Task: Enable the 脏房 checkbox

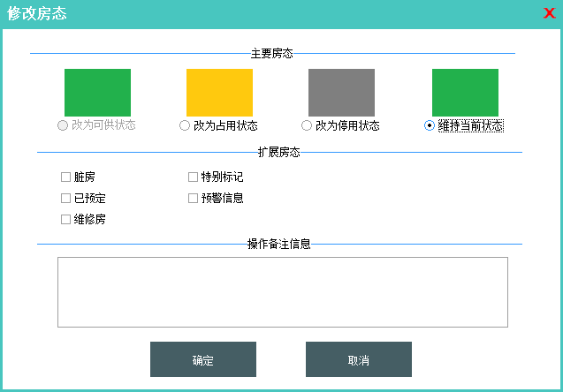Action: click(x=65, y=177)
